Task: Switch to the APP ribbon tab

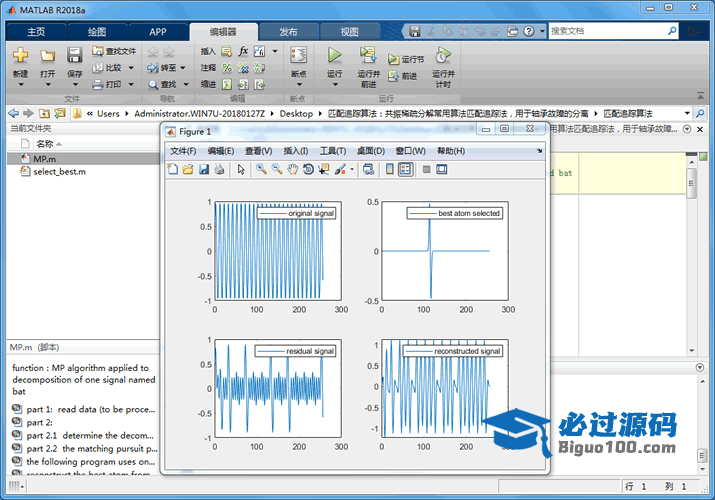Action: coord(158,31)
